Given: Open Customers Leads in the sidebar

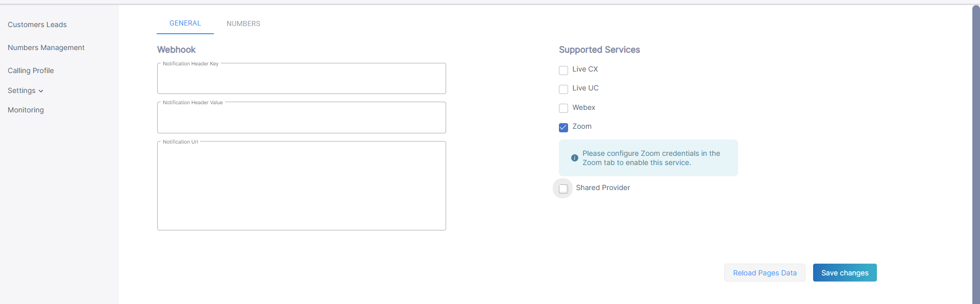Looking at the screenshot, I should [37, 25].
